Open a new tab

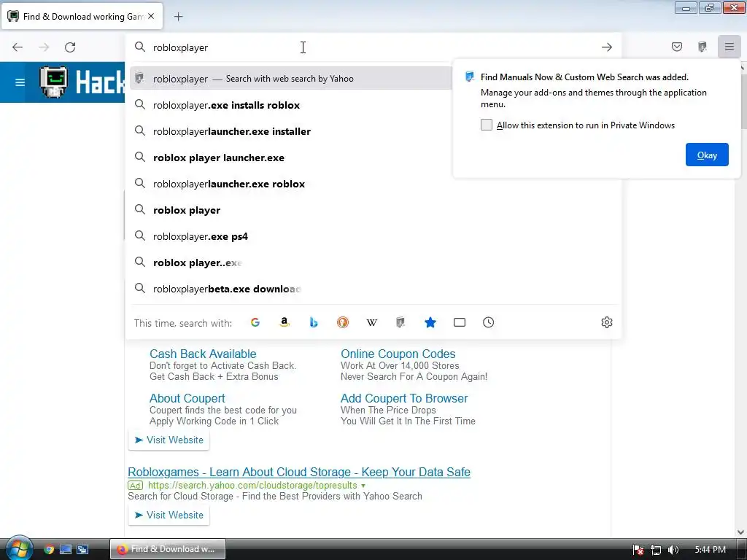[178, 17]
